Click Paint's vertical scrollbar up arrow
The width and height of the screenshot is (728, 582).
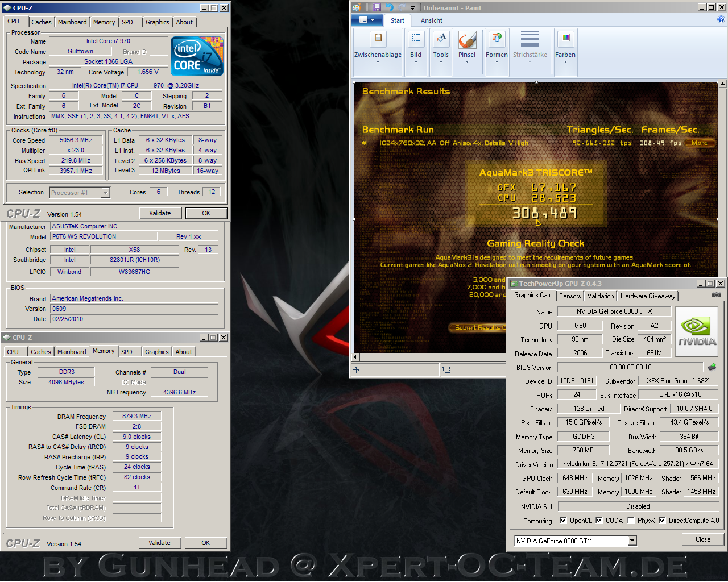point(722,84)
